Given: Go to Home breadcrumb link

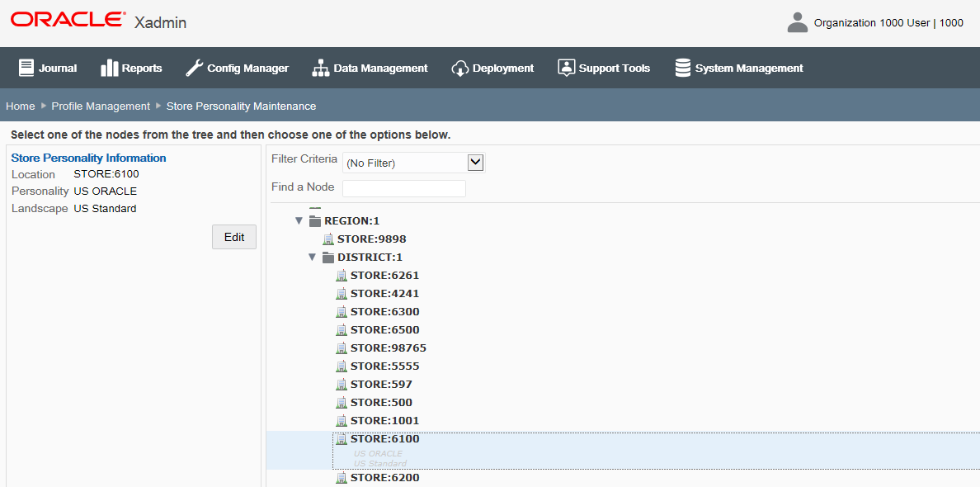Looking at the screenshot, I should [21, 106].
